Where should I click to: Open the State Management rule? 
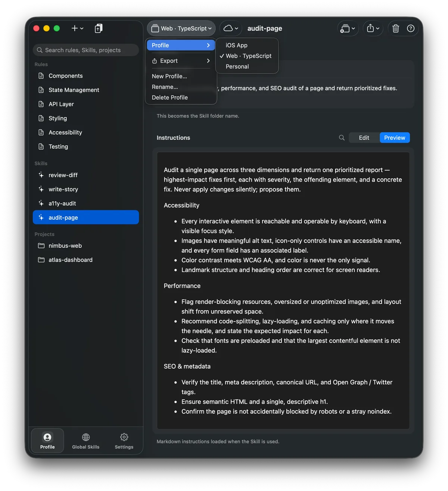(86, 90)
